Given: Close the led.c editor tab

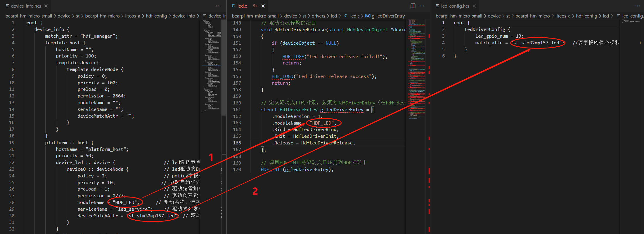Looking at the screenshot, I should click(263, 6).
